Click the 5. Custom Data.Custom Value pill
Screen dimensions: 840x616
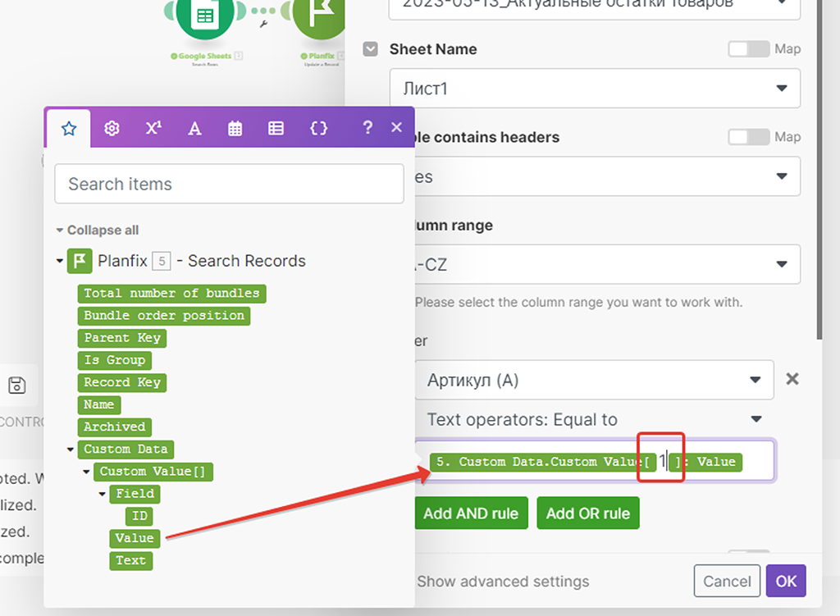click(x=543, y=462)
